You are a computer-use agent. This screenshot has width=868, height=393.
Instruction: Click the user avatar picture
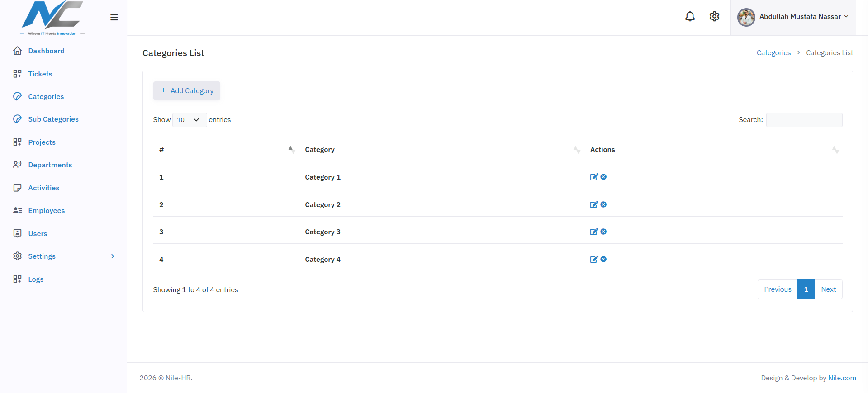click(746, 17)
